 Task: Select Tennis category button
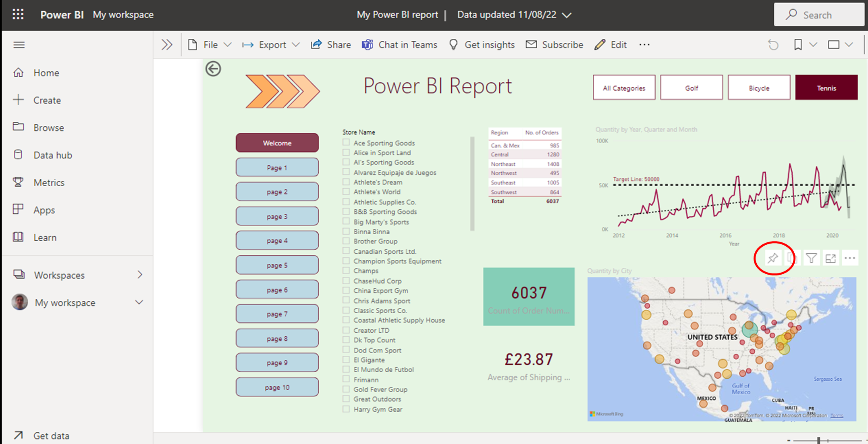826,88
